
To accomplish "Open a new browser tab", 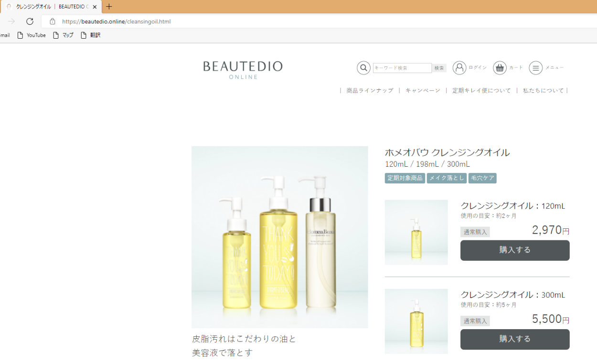I will pos(109,7).
